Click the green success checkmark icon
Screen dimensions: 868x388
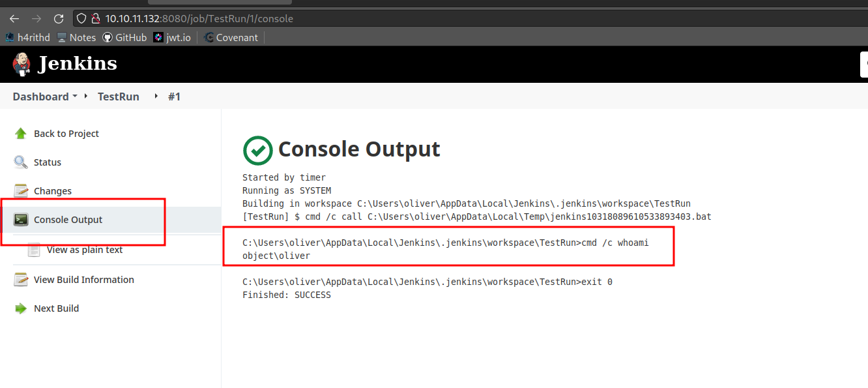257,151
